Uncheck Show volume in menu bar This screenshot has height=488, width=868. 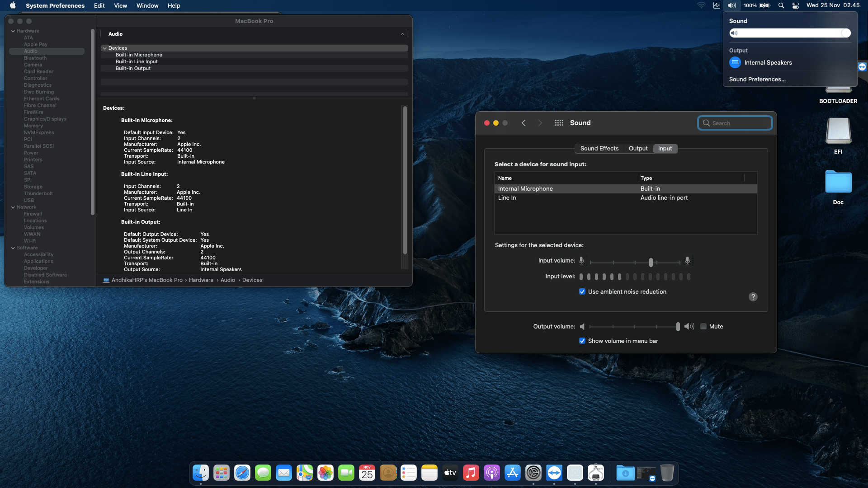(x=582, y=341)
